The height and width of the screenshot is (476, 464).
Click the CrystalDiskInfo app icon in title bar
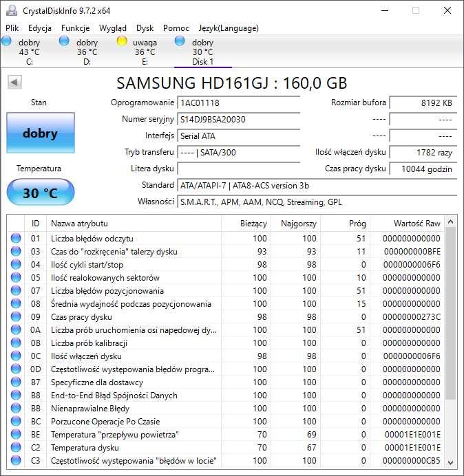point(12,10)
